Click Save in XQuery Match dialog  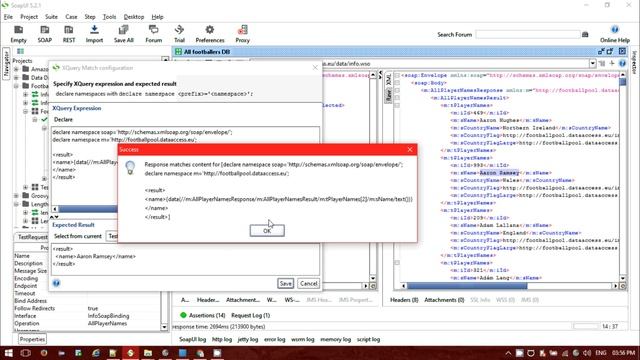click(x=285, y=283)
